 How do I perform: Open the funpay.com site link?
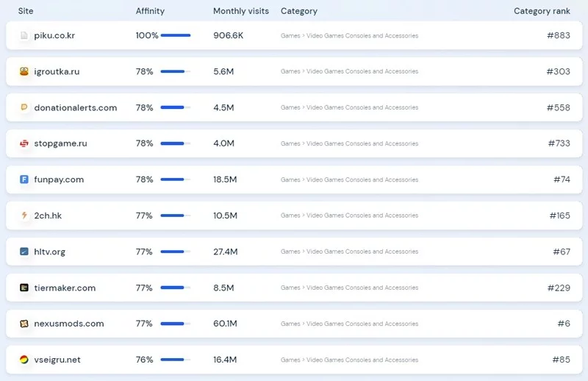point(59,179)
